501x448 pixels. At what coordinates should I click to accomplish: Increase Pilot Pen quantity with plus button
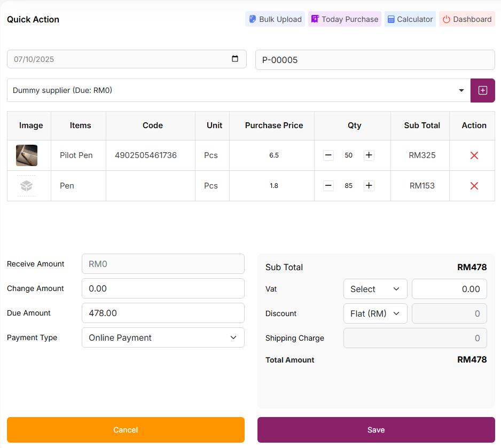click(369, 155)
